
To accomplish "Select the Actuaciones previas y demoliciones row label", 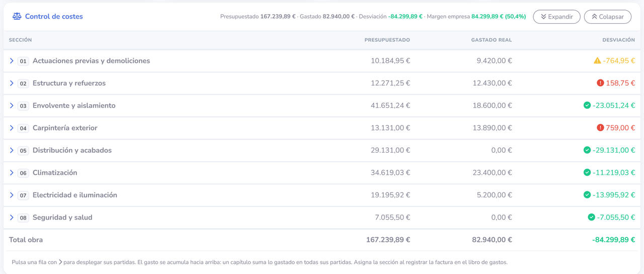I will tap(91, 60).
